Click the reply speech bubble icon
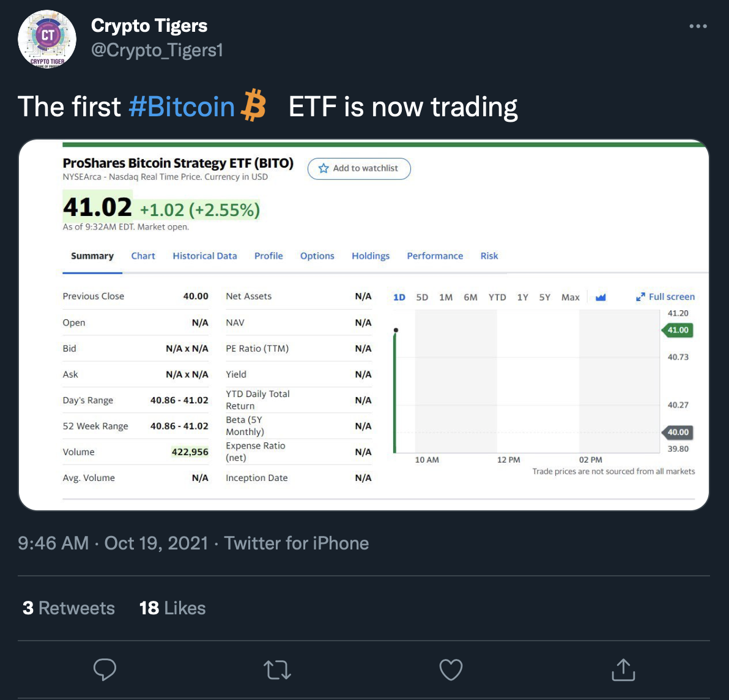Screen dimensions: 729x700 tap(105, 670)
